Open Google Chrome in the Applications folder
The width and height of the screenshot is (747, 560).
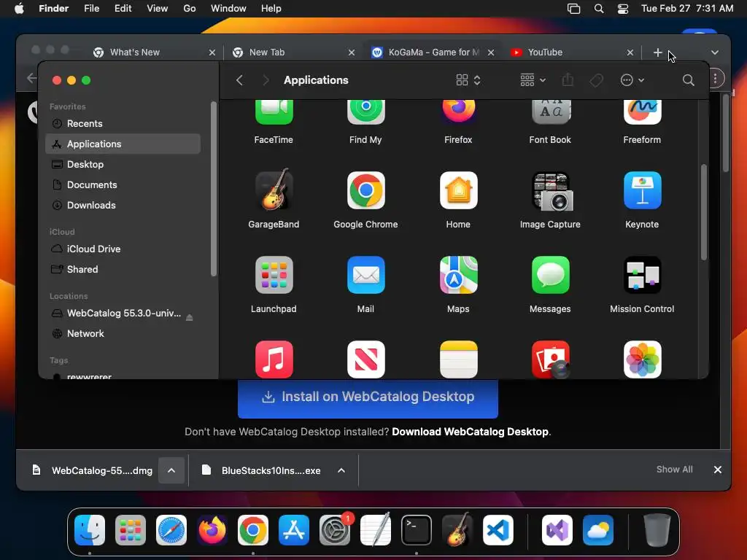365,190
